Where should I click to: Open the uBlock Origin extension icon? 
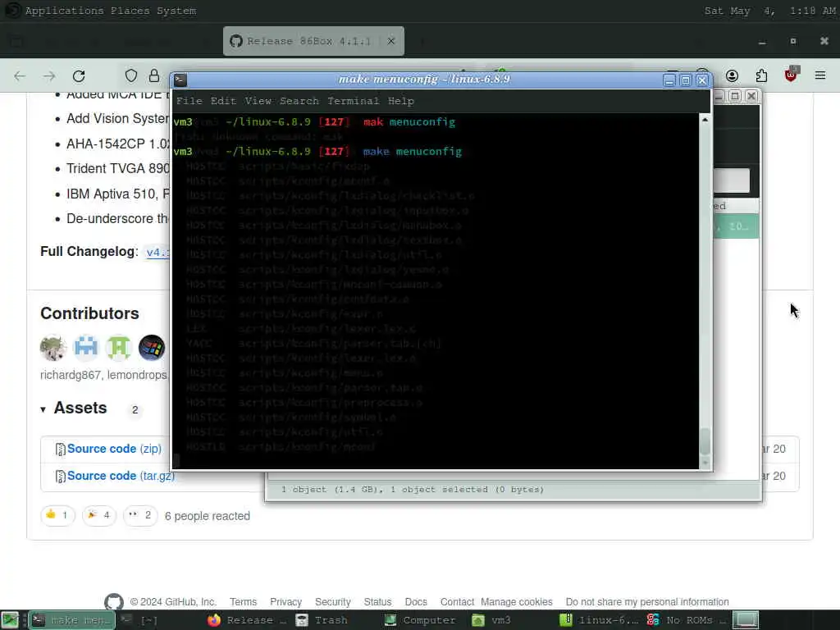tap(792, 75)
